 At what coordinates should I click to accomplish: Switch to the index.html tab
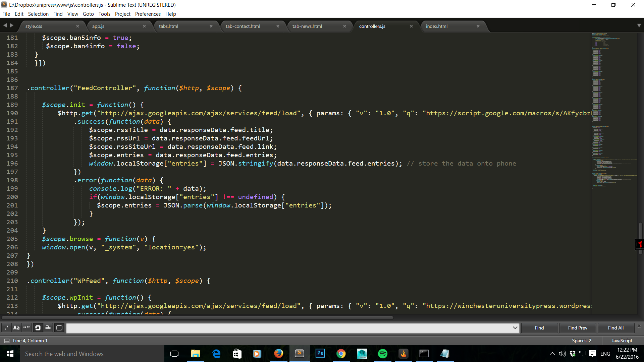pos(437,26)
